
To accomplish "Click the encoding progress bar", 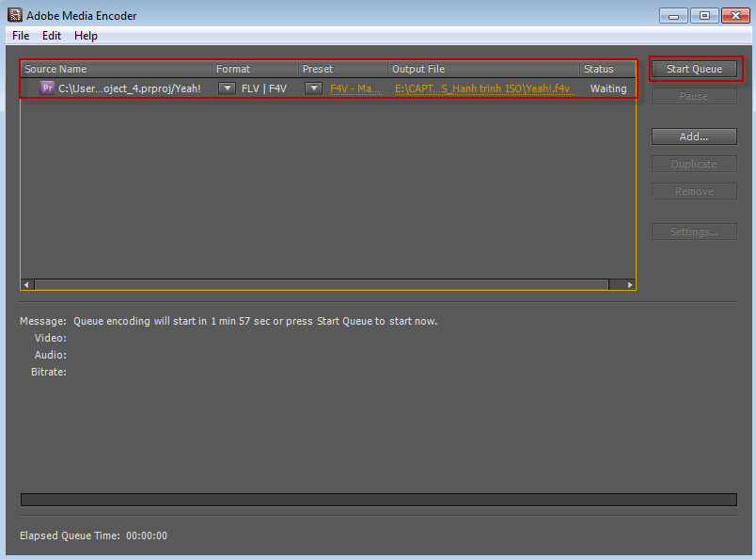I will coord(379,500).
